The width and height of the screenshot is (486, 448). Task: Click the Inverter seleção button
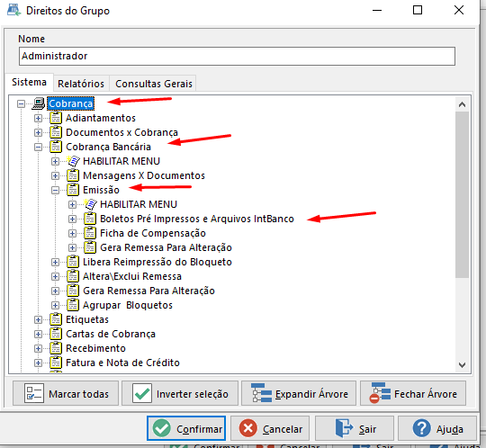pyautogui.click(x=180, y=393)
